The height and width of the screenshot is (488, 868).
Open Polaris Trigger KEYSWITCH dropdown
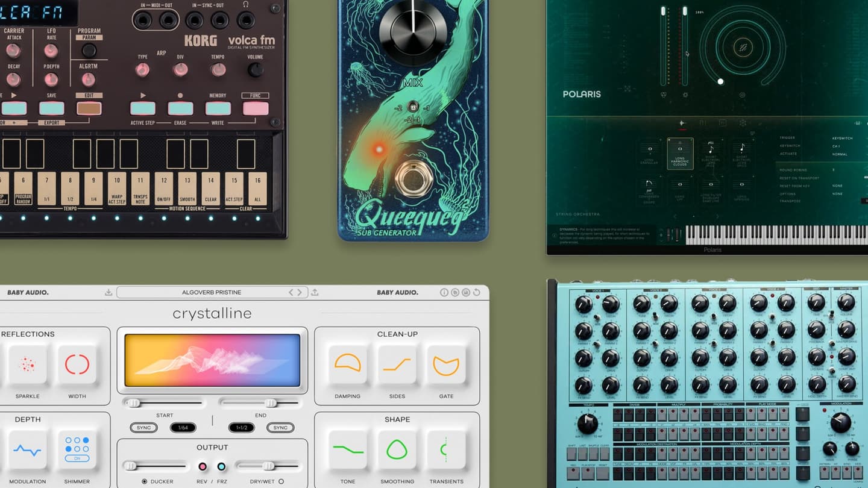[843, 138]
